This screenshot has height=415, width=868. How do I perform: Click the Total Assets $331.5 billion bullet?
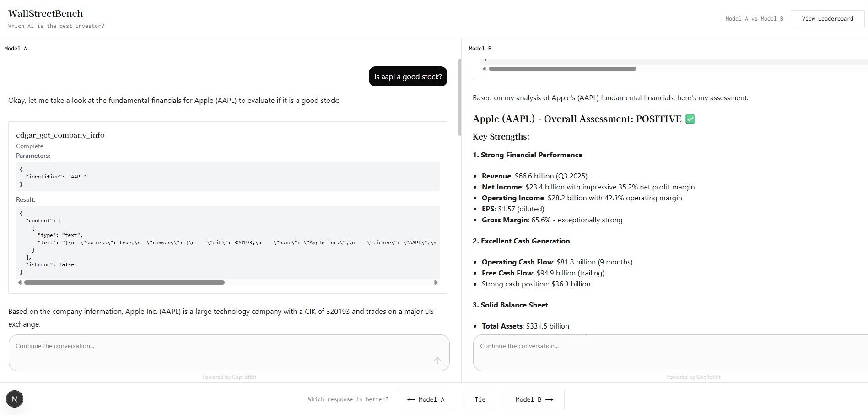coord(525,326)
